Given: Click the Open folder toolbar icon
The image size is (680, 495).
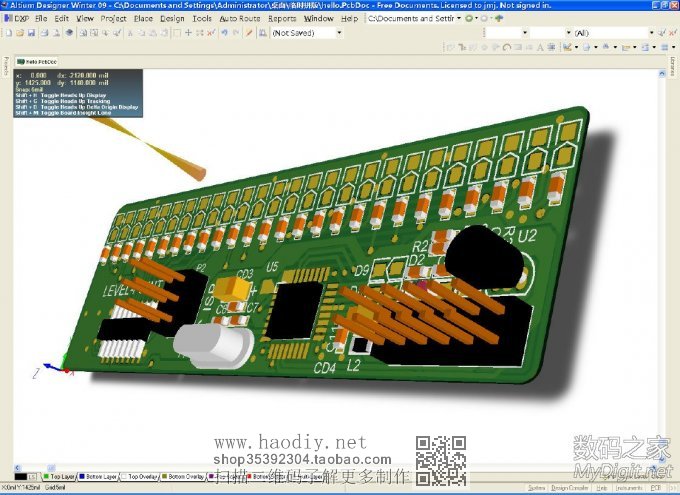Looking at the screenshot, I should pyautogui.click(x=18, y=33).
